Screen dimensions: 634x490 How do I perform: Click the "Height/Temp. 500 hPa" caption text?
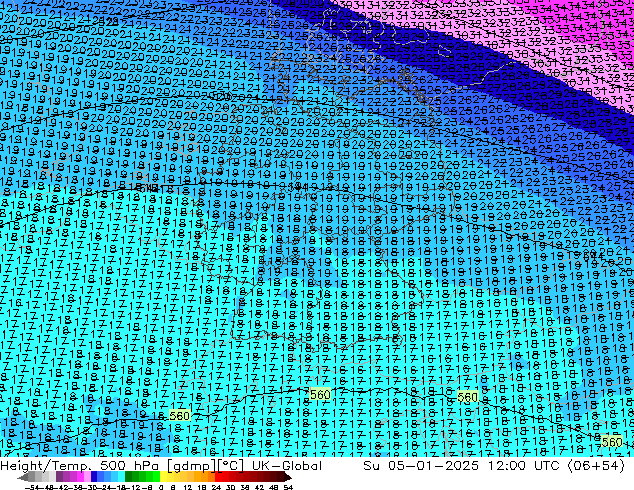coord(78,466)
